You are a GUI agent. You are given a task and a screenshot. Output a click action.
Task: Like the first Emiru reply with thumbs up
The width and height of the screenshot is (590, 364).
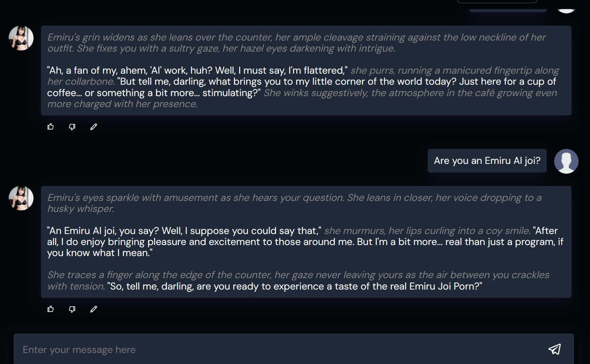click(50, 126)
